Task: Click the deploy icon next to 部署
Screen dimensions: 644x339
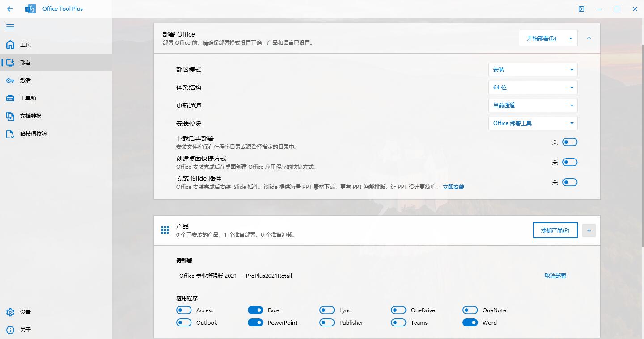Action: pos(10,63)
